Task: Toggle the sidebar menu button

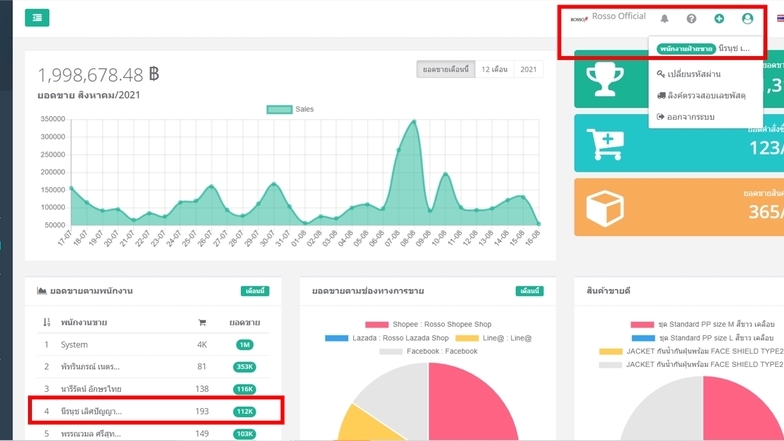Action: click(x=37, y=18)
